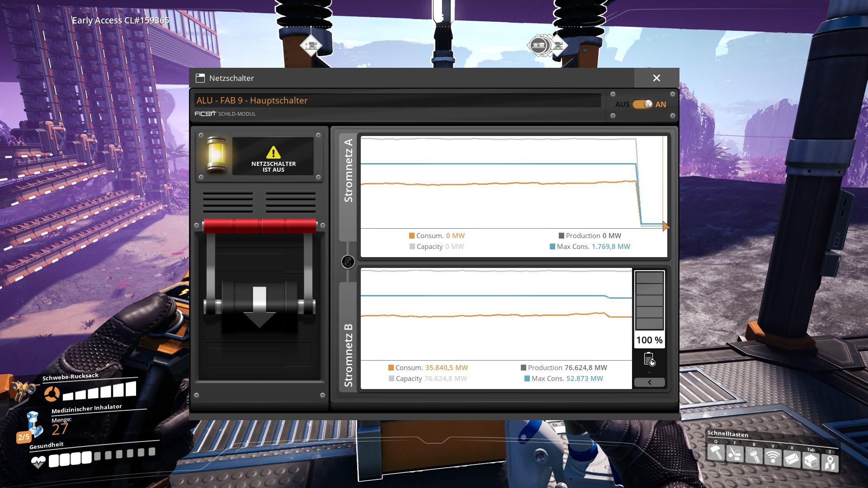This screenshot has height=488, width=868.
Task: Click the NETZSCHALTER IST AUS warning text
Action: point(274,167)
